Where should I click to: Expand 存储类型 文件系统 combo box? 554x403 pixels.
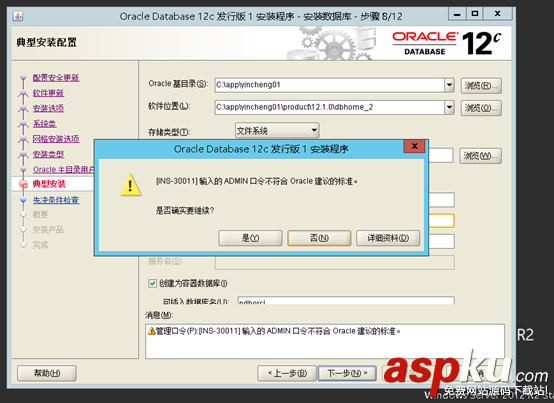point(277,131)
